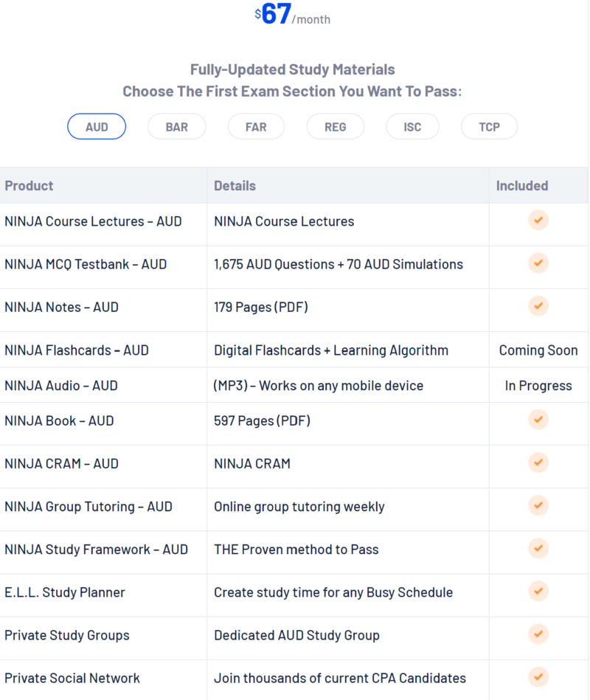Click the checkmark icon for NINJA Book
The width and height of the screenshot is (590, 700).
(538, 420)
